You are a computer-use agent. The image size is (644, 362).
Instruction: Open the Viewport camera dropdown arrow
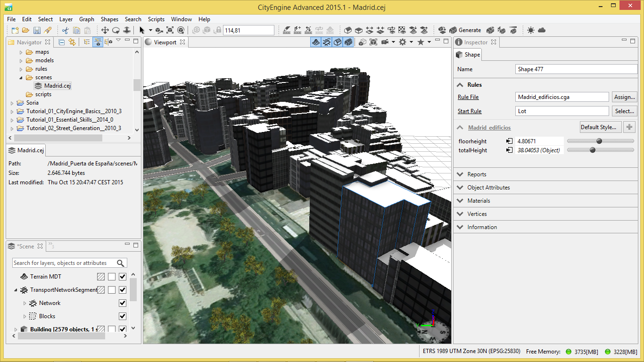(x=393, y=42)
